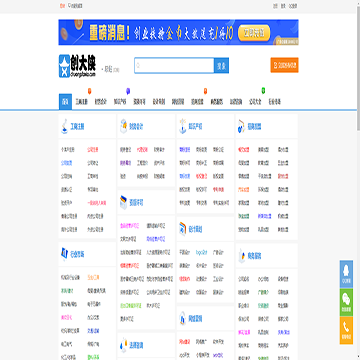Focus the search input field
Image resolution: width=360 pixels, height=360 pixels.
pyautogui.click(x=174, y=66)
